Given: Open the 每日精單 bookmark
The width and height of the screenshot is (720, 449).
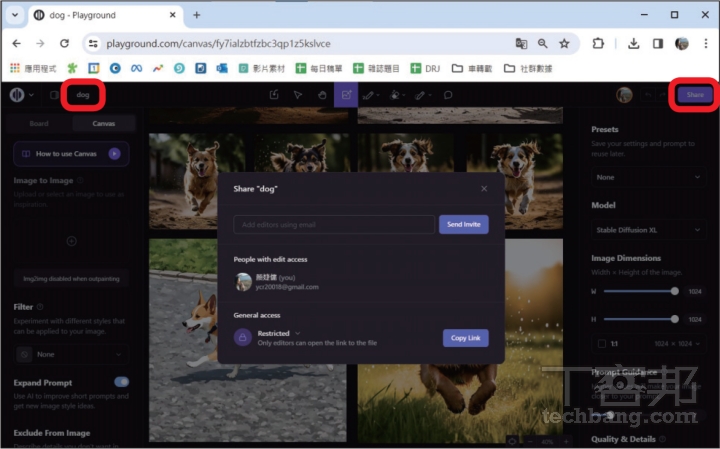Looking at the screenshot, I should 319,68.
